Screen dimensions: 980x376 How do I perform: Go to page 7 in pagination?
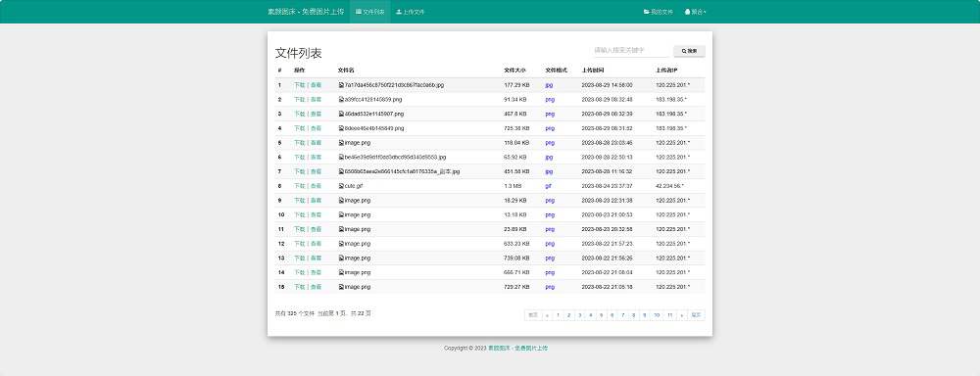[622, 315]
